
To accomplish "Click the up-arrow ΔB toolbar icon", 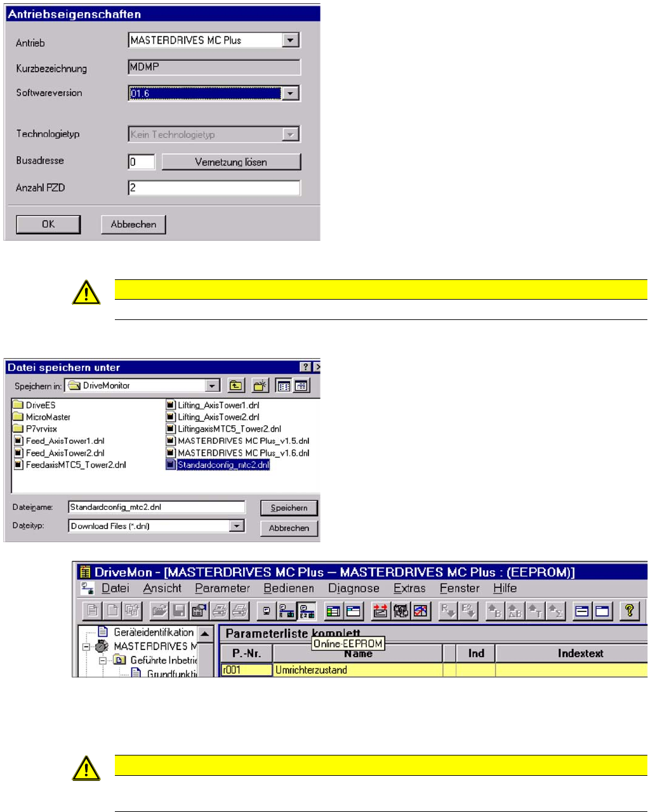I will [515, 611].
